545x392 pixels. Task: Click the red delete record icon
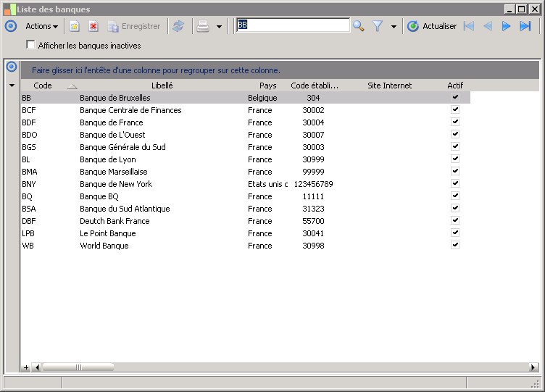tap(93, 26)
